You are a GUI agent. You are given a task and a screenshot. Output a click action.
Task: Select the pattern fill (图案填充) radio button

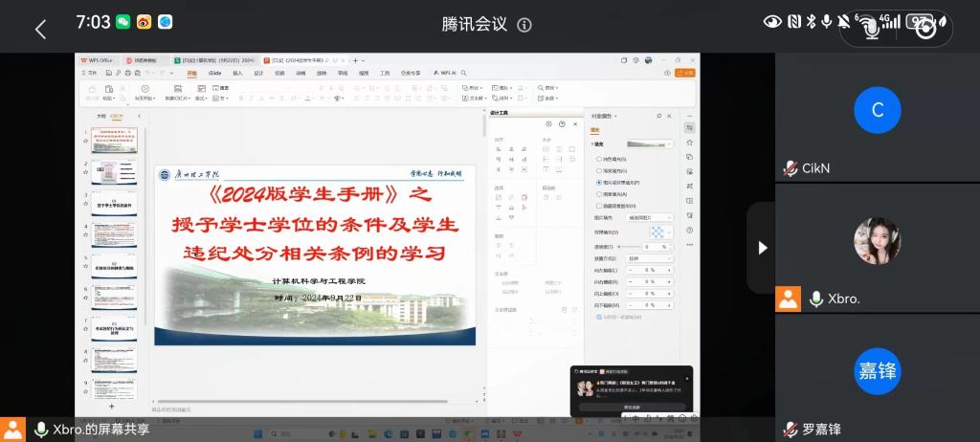599,193
